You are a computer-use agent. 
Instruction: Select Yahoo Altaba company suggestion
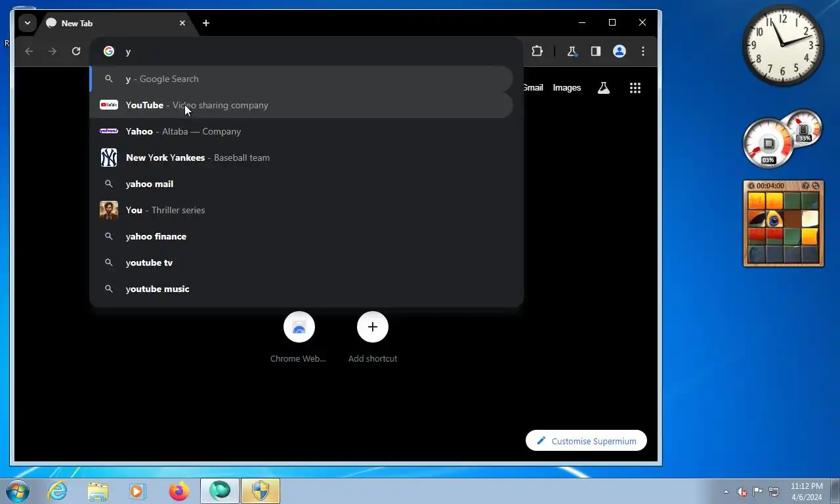pos(302,131)
